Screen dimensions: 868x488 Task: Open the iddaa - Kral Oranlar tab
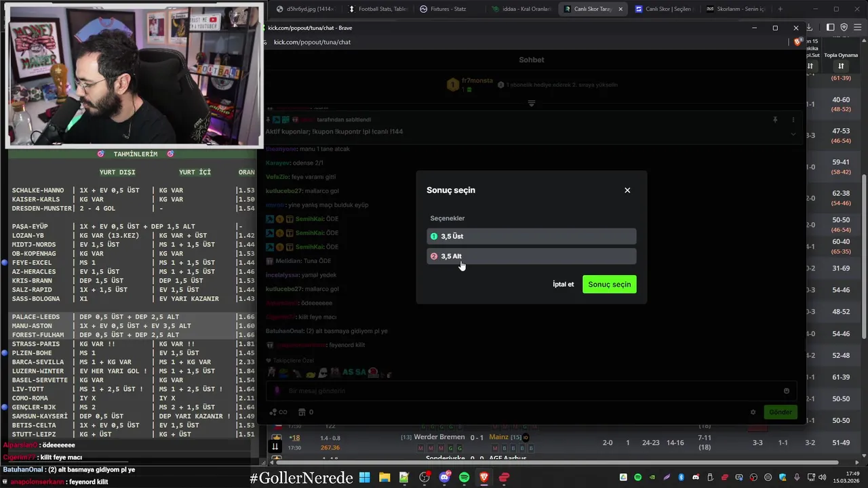point(521,9)
